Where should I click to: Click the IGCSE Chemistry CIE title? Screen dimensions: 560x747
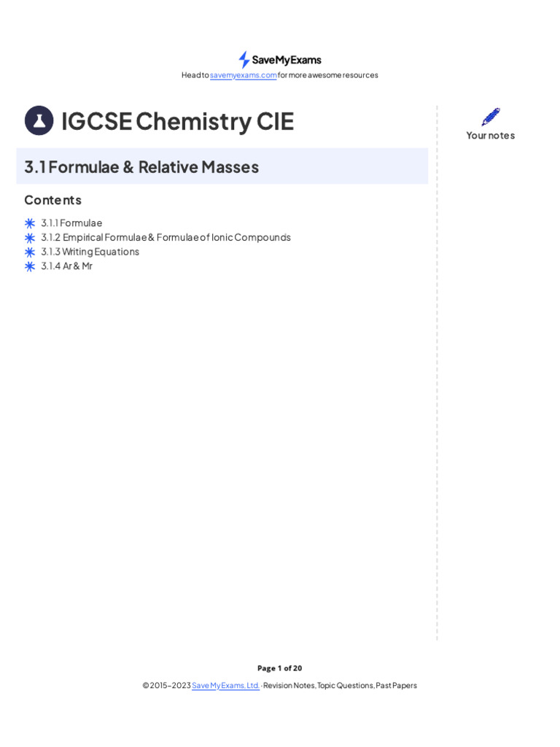(177, 121)
